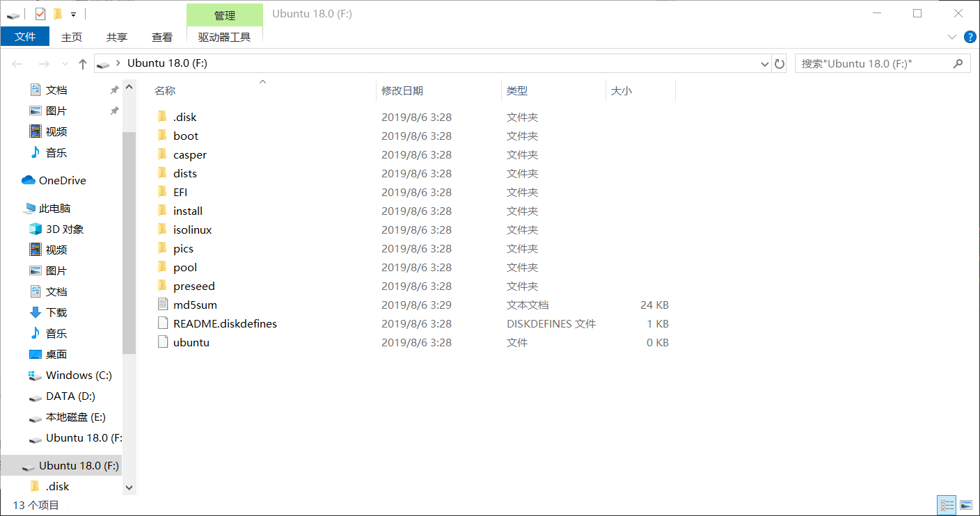Click the 2019/8/6 3:29 date cell
Image resolution: width=980 pixels, height=516 pixels.
click(416, 305)
